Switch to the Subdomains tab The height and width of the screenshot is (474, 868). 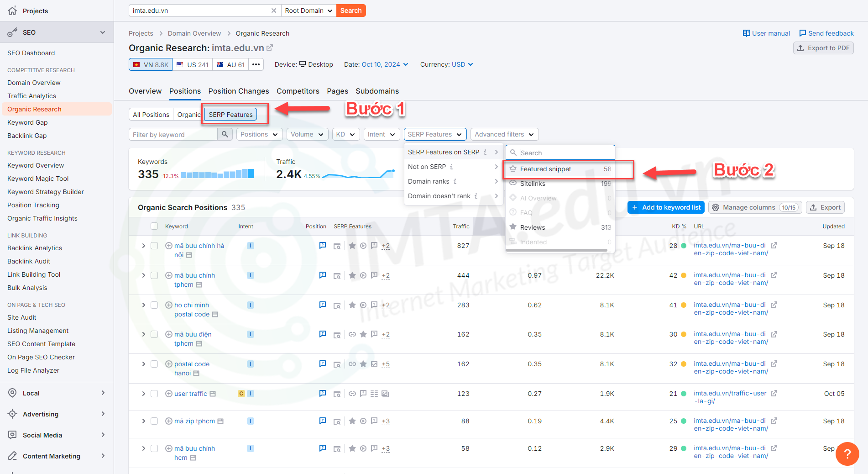(377, 91)
